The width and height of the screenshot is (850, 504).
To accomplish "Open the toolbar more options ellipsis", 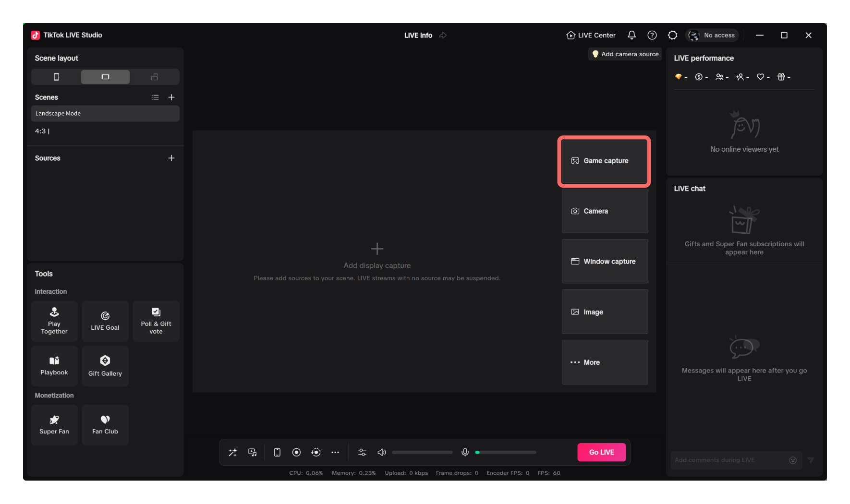I will (335, 452).
